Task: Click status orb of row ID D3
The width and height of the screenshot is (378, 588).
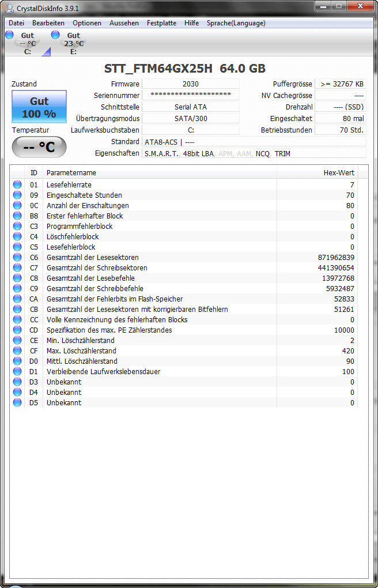Action: tap(17, 382)
